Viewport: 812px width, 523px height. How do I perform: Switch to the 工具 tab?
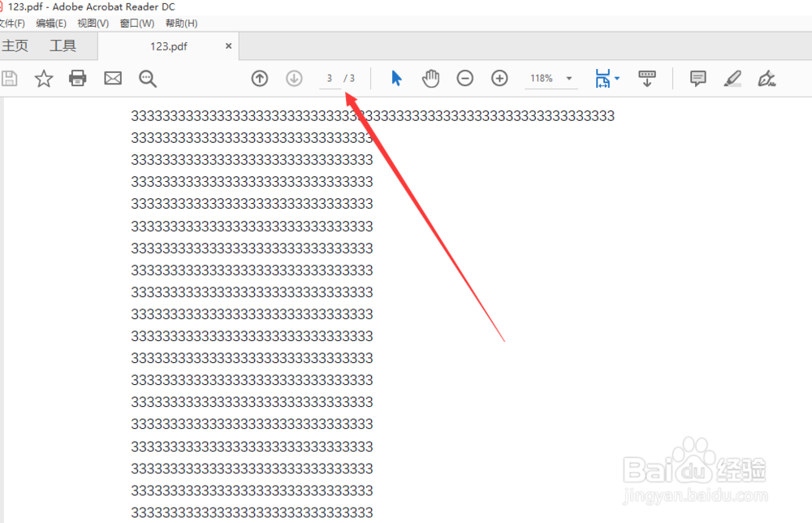[x=63, y=45]
